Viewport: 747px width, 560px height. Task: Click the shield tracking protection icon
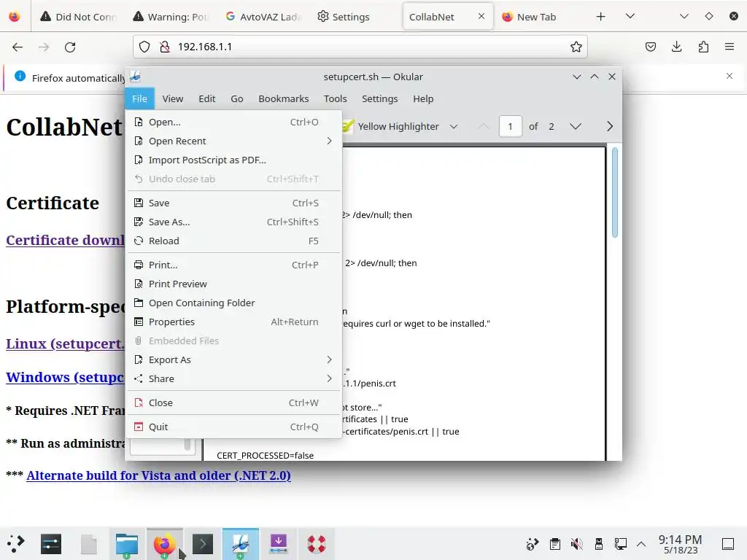point(144,47)
